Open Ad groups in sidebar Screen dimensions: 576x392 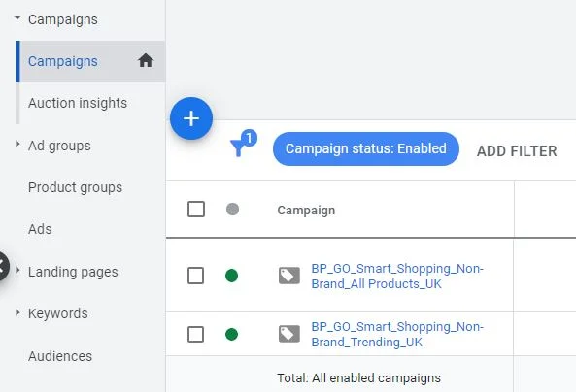(59, 146)
